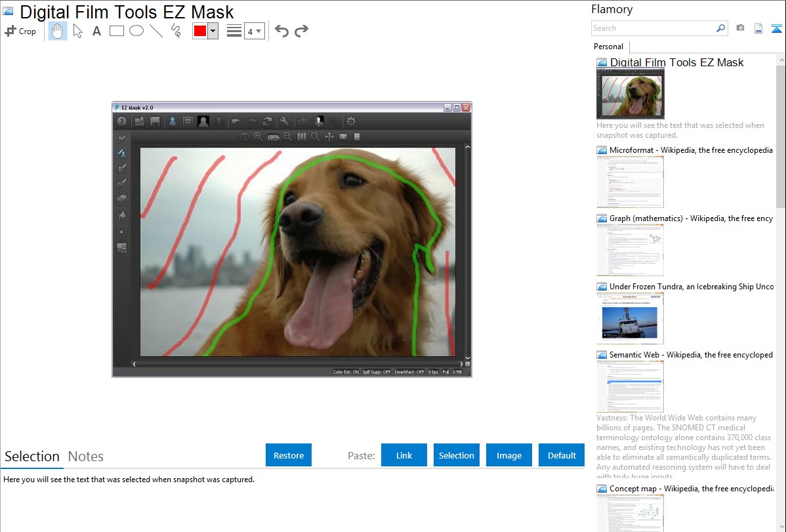The height and width of the screenshot is (532, 786).
Task: Click the blue up-arrow icon beside the page icon
Action: [x=776, y=28]
